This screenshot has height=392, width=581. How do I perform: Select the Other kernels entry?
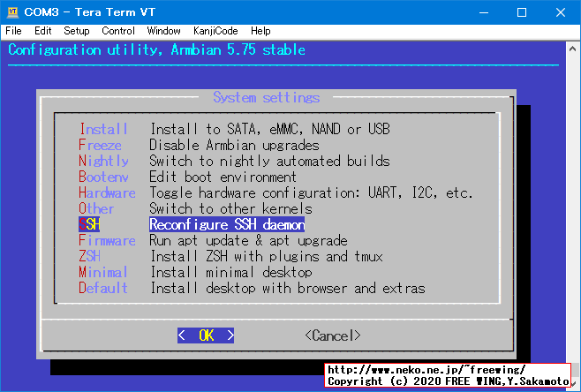96,208
